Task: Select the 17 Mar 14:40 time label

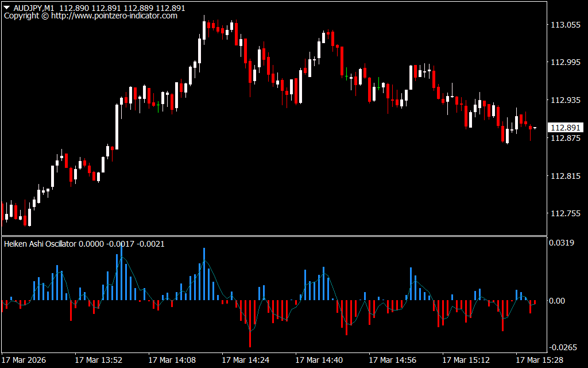Action: [x=319, y=360]
